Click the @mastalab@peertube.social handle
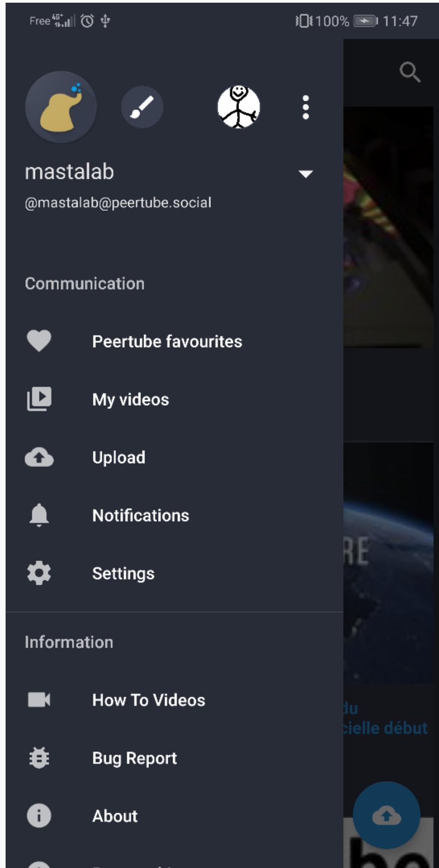 [x=118, y=203]
